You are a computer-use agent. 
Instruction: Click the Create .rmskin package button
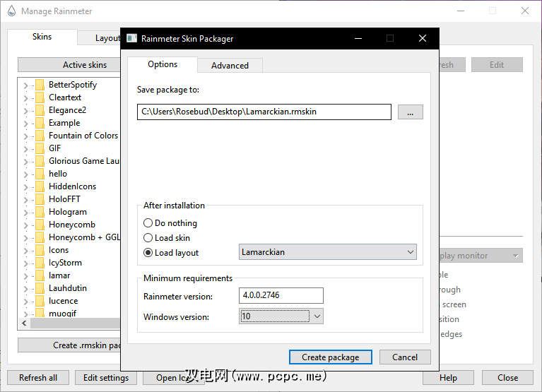[x=69, y=345]
